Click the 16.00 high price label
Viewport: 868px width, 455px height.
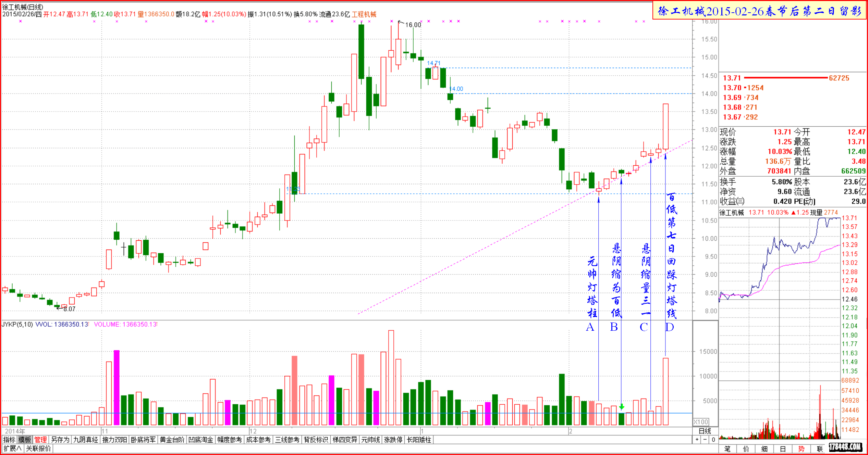pyautogui.click(x=413, y=25)
